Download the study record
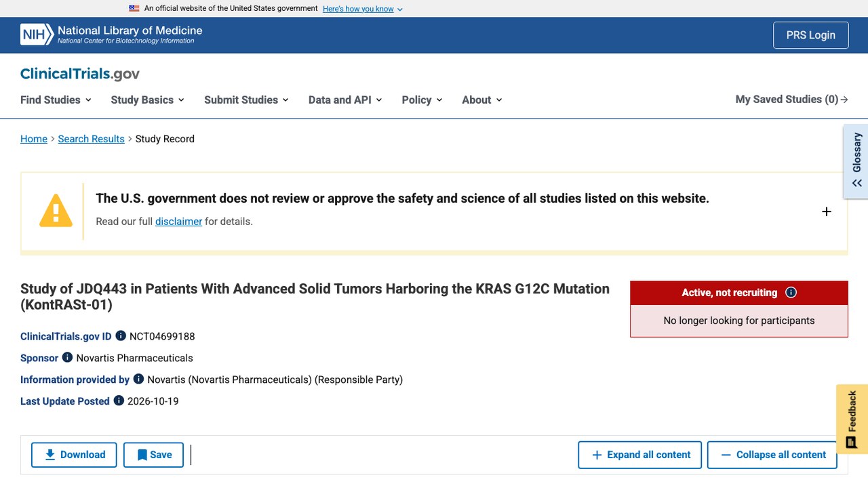 pyautogui.click(x=74, y=455)
